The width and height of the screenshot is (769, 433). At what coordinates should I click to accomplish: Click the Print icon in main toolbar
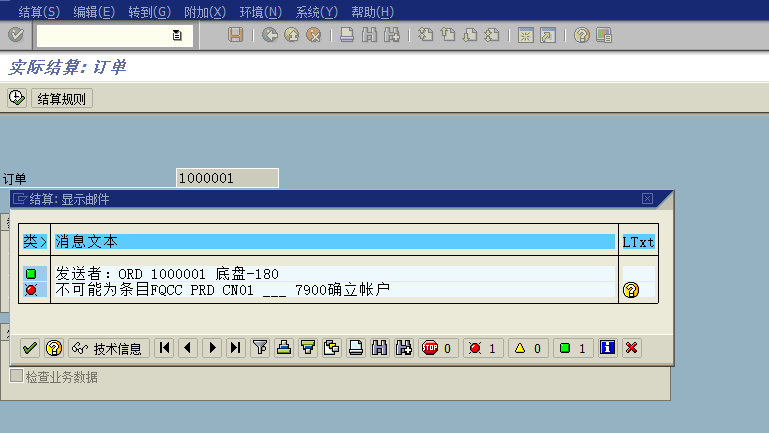click(x=347, y=35)
